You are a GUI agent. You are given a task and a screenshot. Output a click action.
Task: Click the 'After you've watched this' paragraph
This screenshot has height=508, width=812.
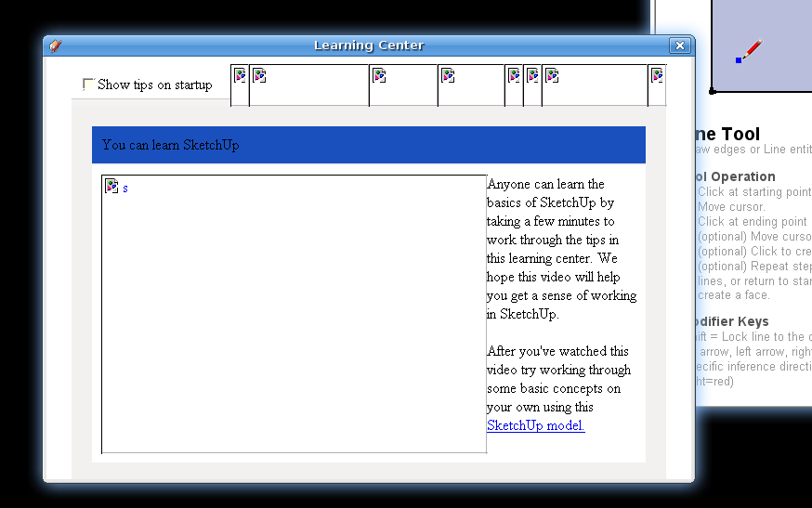[x=559, y=388]
